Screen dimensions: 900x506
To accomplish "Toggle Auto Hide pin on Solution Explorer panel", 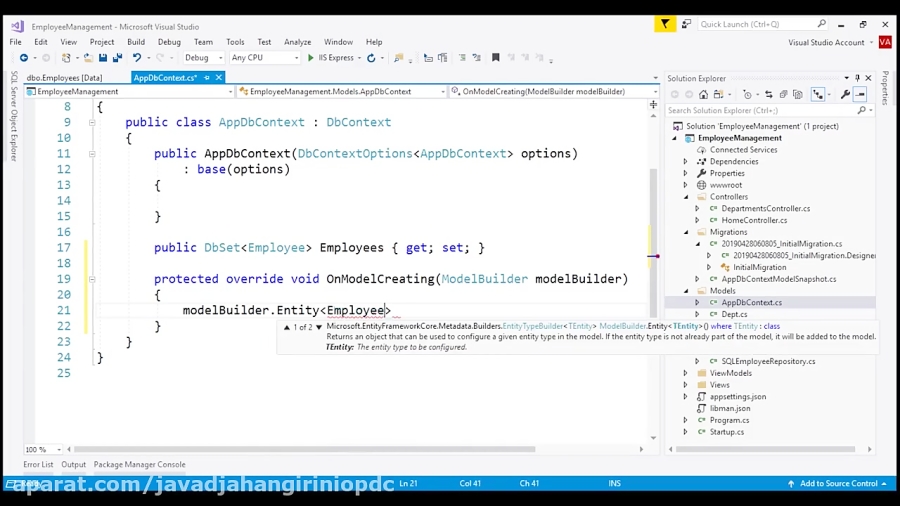I will (x=858, y=78).
